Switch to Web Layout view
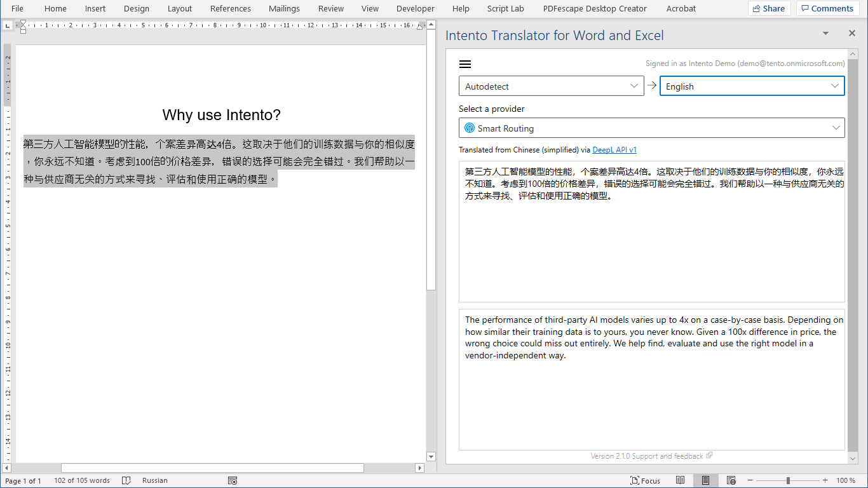This screenshot has height=488, width=868. tap(731, 480)
